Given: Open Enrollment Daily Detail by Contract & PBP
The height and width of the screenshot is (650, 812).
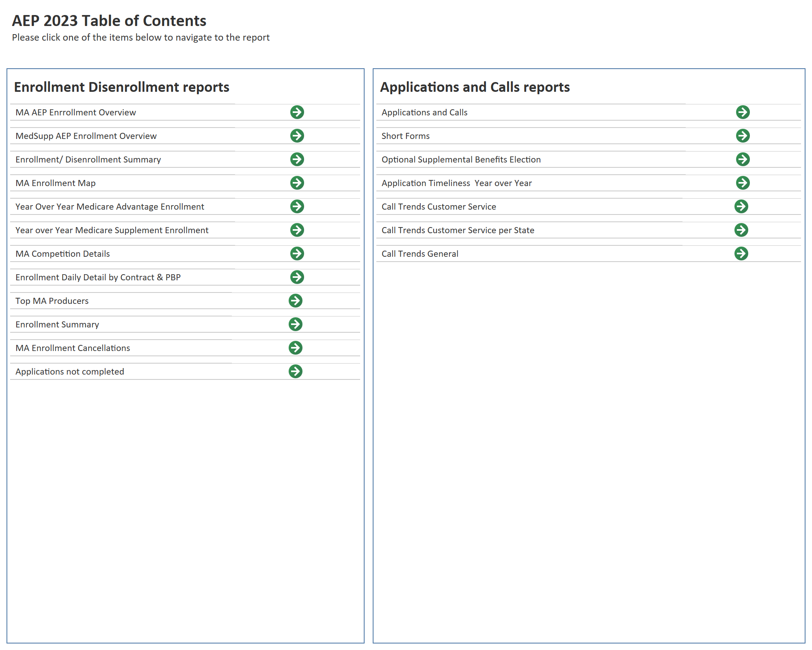Looking at the screenshot, I should point(98,277).
